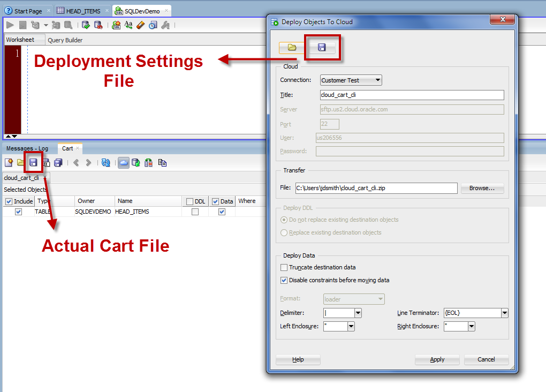This screenshot has height=392, width=546.
Task: Close the Cart tab
Action: pyautogui.click(x=78, y=148)
